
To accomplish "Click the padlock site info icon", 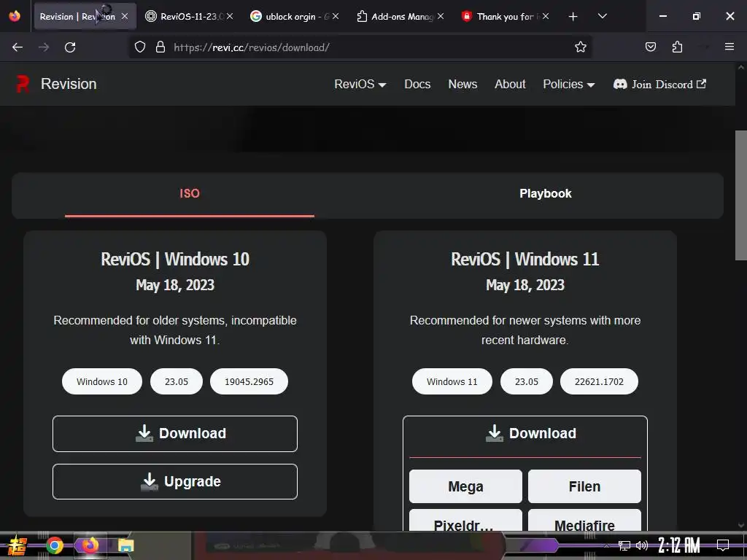I will tap(160, 47).
